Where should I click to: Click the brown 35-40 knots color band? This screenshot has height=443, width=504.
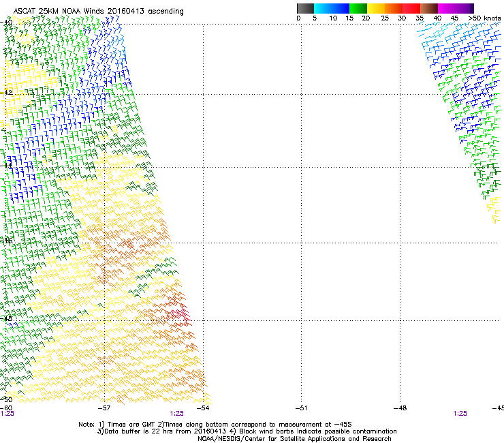coord(429,8)
